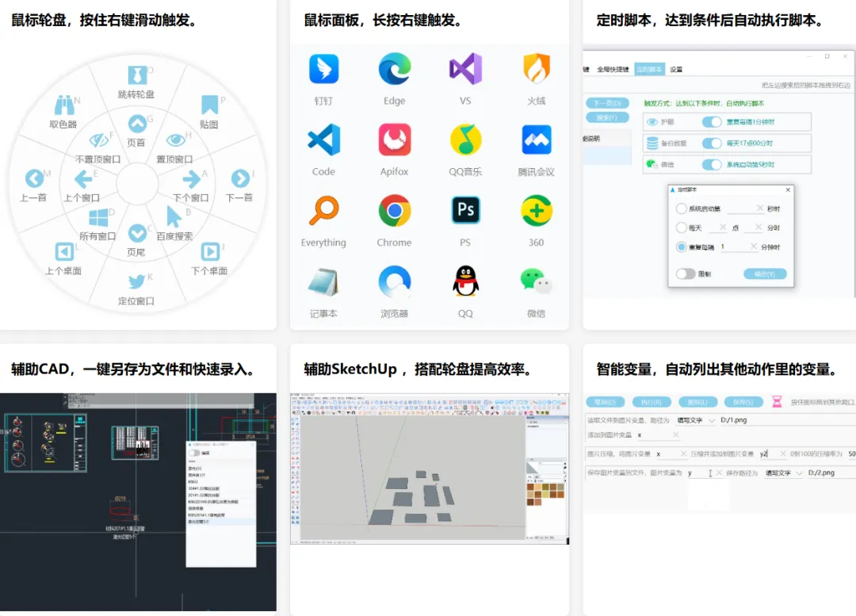The height and width of the screenshot is (616, 856).
Task: Select the 系统启动第 radio button
Action: click(682, 209)
